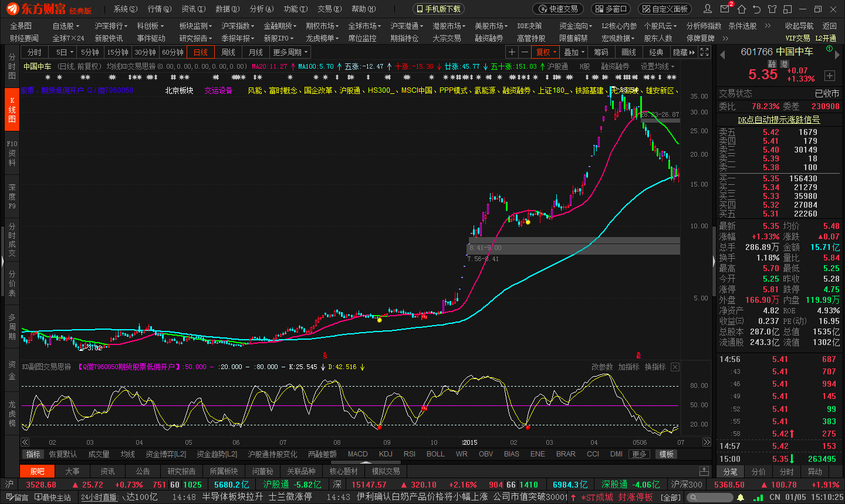The height and width of the screenshot is (504, 845).
Task: Open the user account profile icon
Action: coord(708,9)
